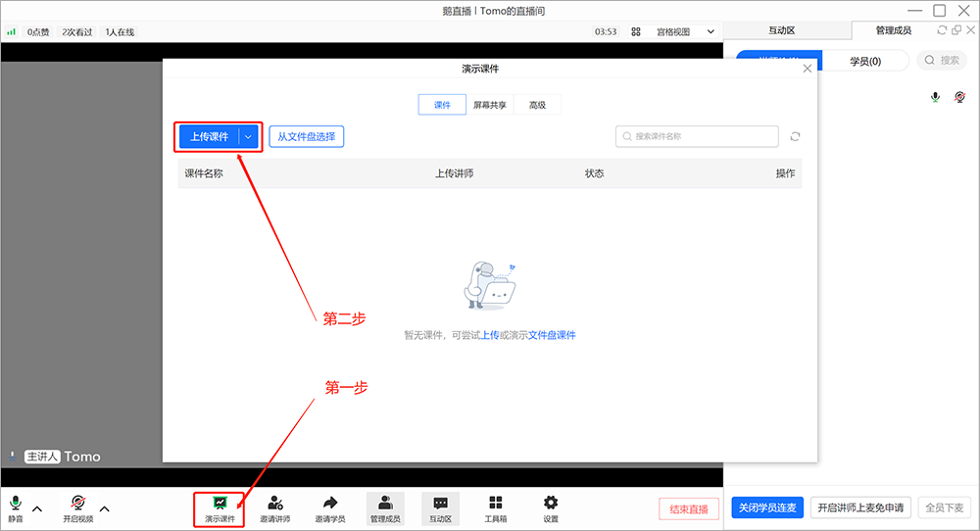
Task: Click 上传 link in empty state text
Action: tap(489, 335)
